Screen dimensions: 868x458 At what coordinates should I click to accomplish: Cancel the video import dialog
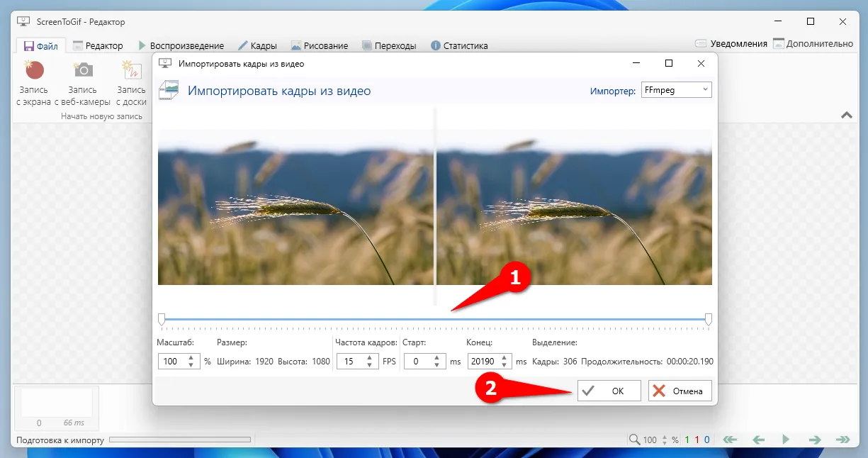coord(679,390)
